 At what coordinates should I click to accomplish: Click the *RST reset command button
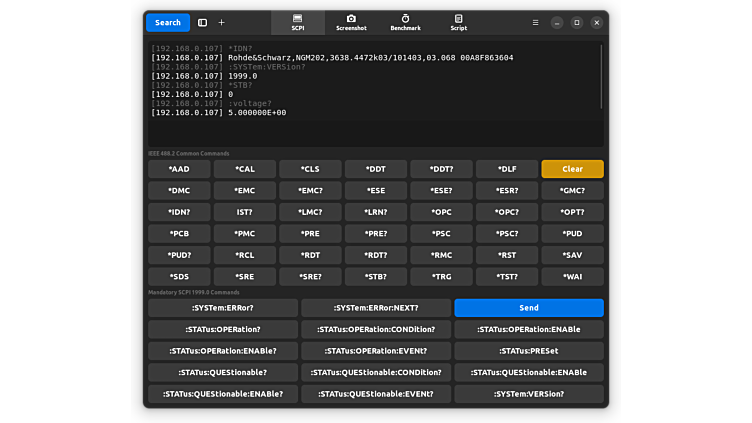point(507,255)
